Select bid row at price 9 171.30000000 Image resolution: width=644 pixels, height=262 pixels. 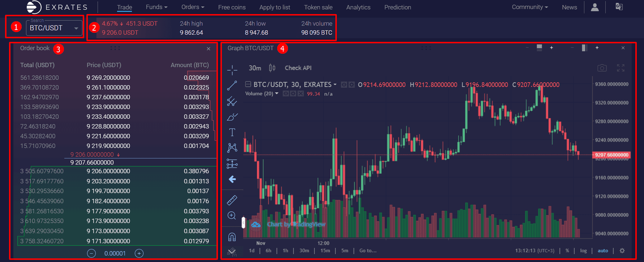point(115,241)
